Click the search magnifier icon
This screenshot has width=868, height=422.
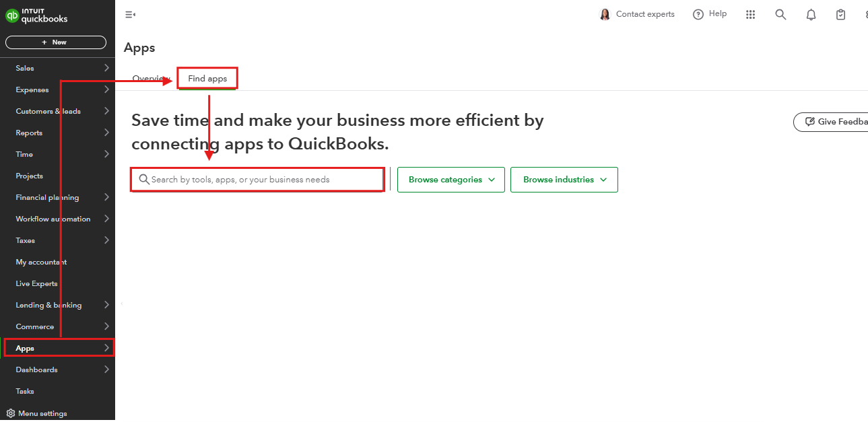click(780, 14)
